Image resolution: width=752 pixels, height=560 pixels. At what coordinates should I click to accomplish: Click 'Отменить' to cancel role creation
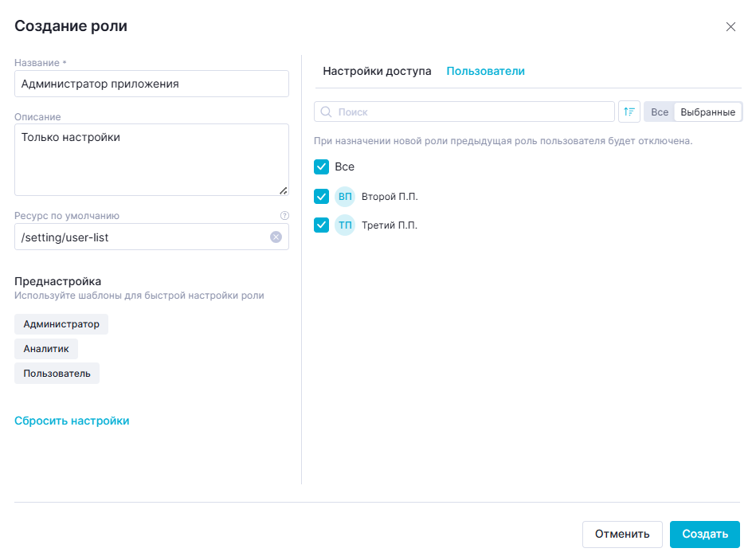(622, 534)
